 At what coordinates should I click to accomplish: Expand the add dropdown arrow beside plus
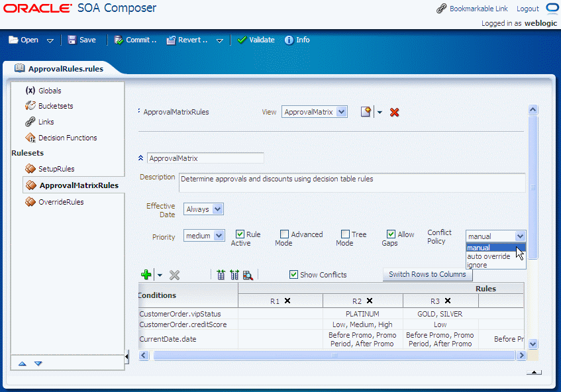coord(160,275)
